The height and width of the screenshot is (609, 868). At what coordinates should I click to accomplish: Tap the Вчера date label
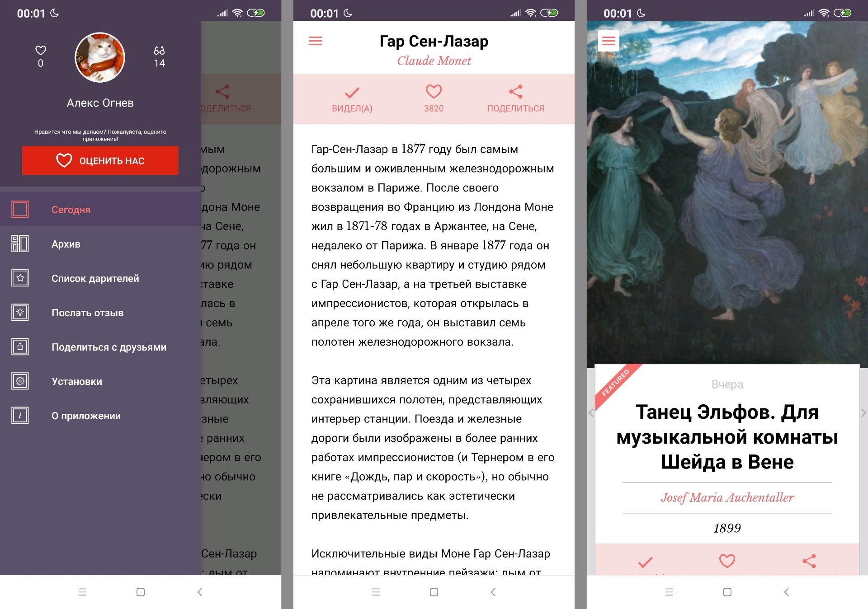pos(727,384)
